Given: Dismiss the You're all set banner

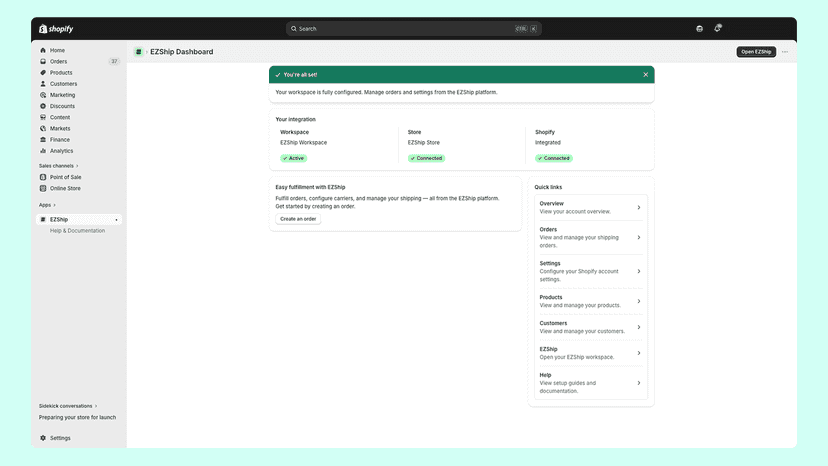Looking at the screenshot, I should [645, 74].
